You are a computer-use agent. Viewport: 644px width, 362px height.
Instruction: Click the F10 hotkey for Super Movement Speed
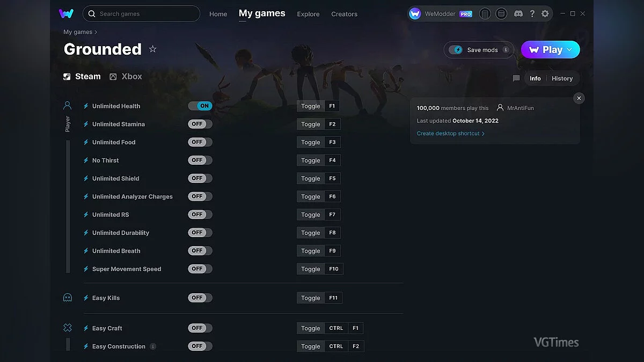pyautogui.click(x=334, y=269)
